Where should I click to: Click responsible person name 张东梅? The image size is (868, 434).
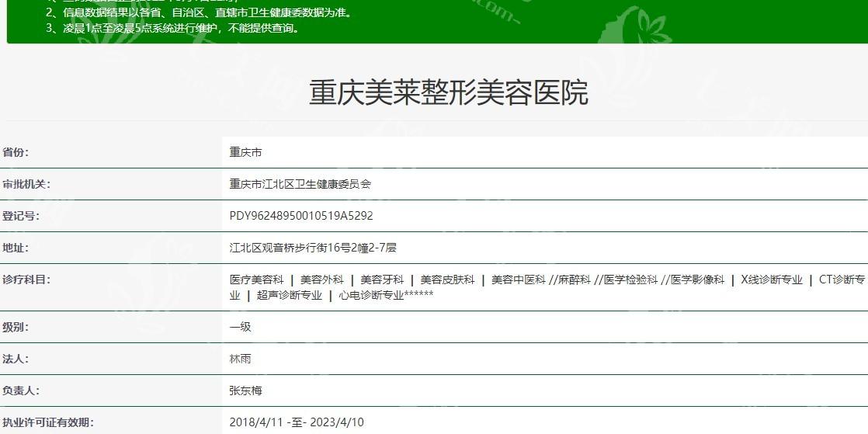(246, 391)
